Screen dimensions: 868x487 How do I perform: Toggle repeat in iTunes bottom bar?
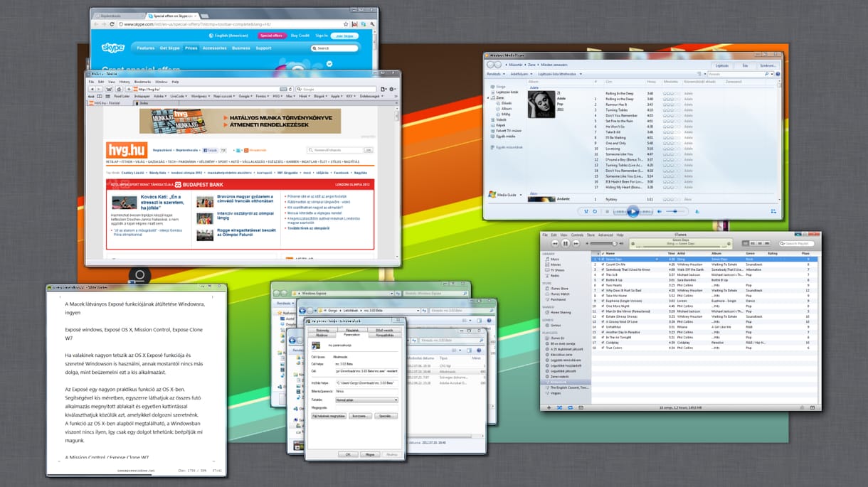570,408
